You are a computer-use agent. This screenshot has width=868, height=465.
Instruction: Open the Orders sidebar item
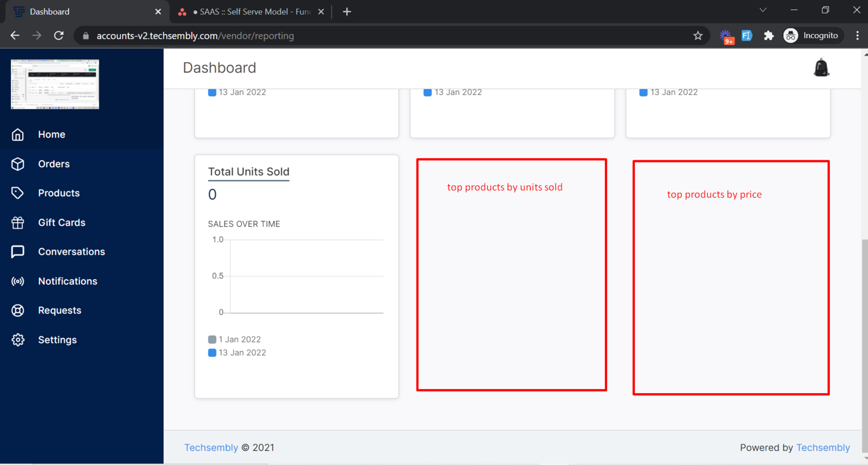point(82,164)
